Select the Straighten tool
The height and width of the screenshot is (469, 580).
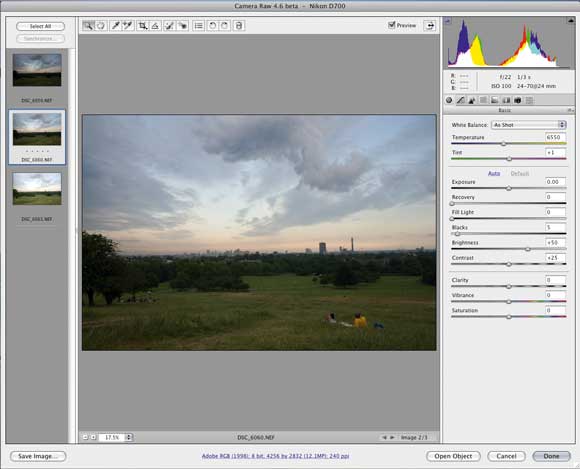(155, 26)
